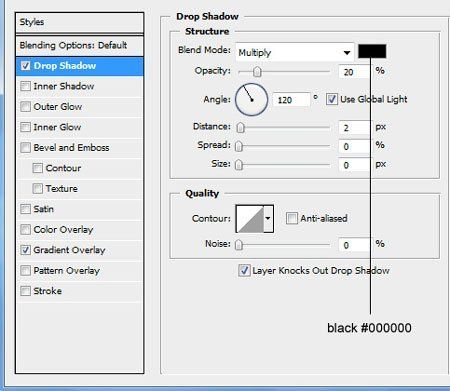Select Blending Options: Default
450x391 pixels.
(80, 45)
